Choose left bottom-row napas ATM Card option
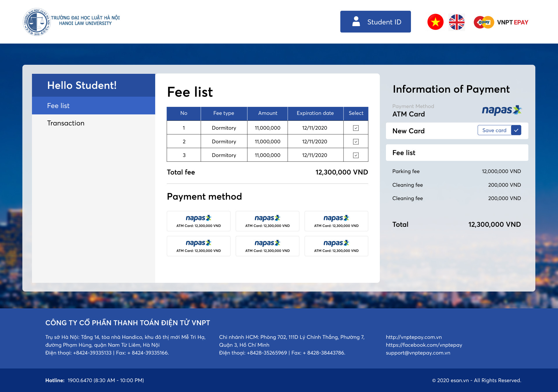 198,246
